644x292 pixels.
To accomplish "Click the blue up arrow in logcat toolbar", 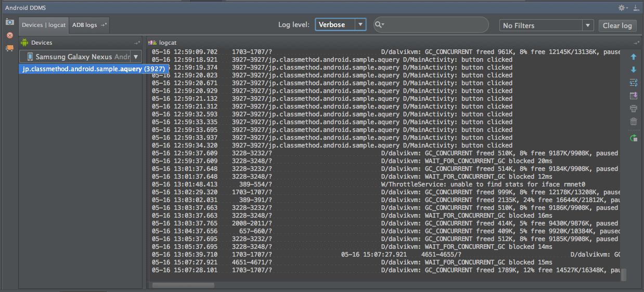I will pos(633,57).
